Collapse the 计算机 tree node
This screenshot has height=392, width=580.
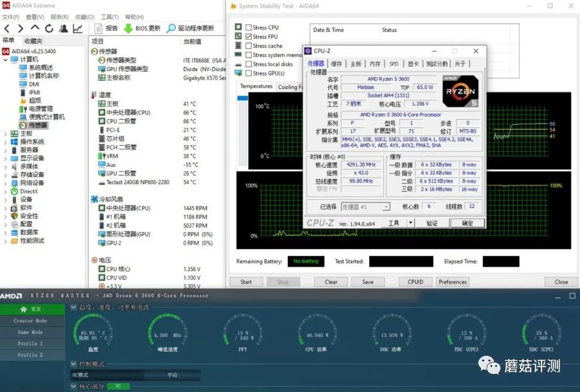(x=5, y=59)
